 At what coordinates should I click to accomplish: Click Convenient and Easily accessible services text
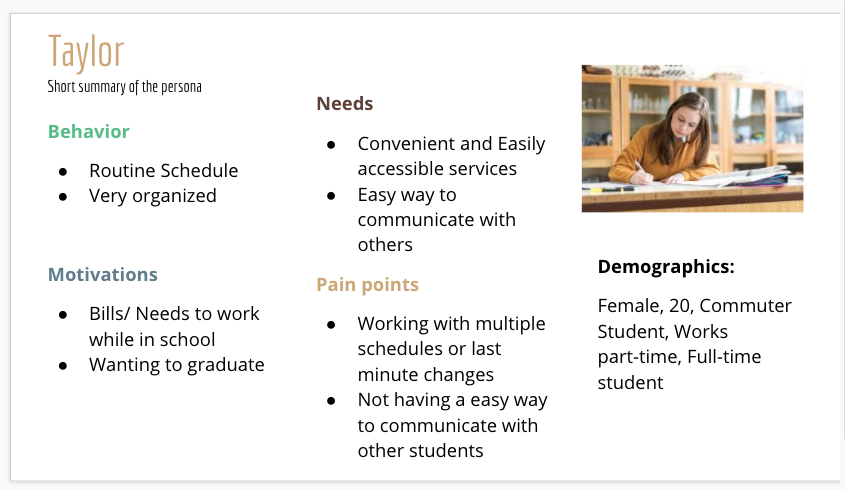pyautogui.click(x=451, y=156)
